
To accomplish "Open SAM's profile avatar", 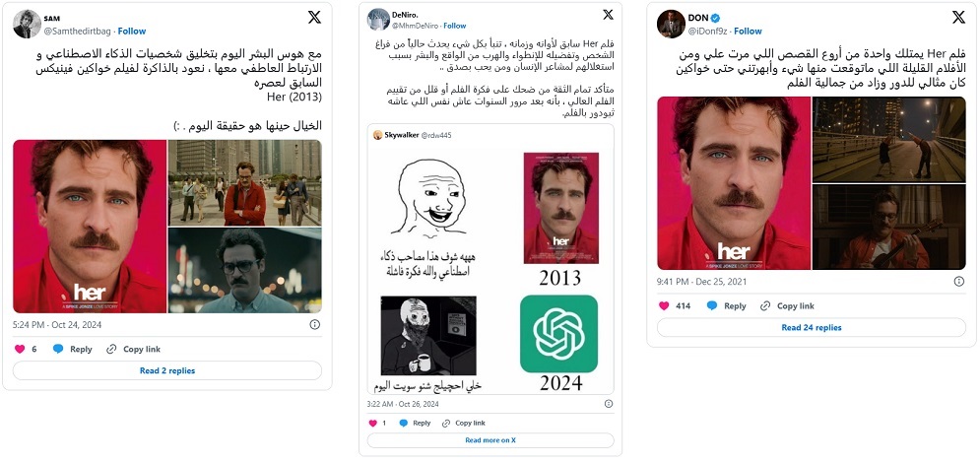I will coord(27,24).
